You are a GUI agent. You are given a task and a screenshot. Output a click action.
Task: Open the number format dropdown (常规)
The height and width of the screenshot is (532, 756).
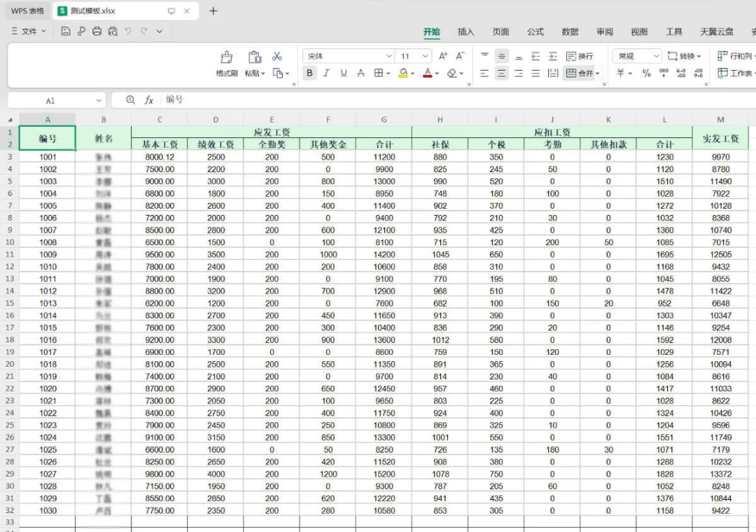click(x=656, y=56)
